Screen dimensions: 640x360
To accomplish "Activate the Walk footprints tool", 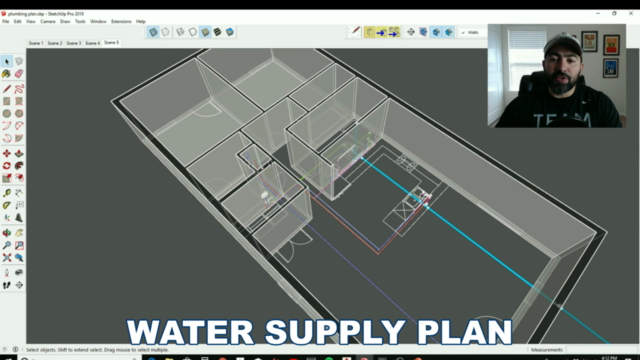I will click(x=7, y=285).
